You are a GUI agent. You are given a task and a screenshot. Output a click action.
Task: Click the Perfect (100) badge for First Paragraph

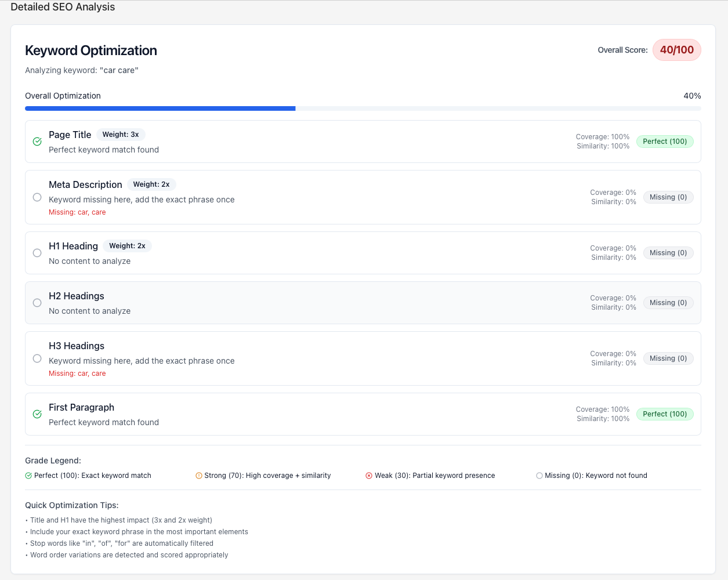click(665, 414)
